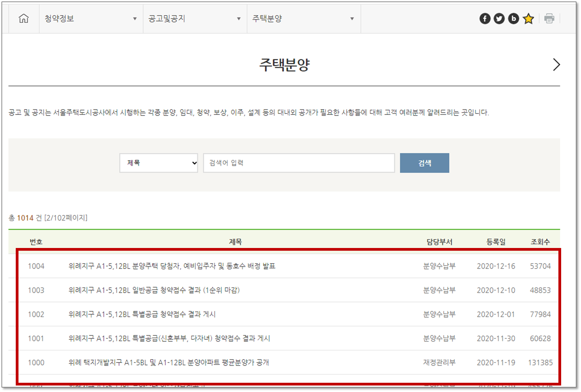Open the 청약정보 dropdown menu
Screen dimensions: 581x392
point(135,18)
